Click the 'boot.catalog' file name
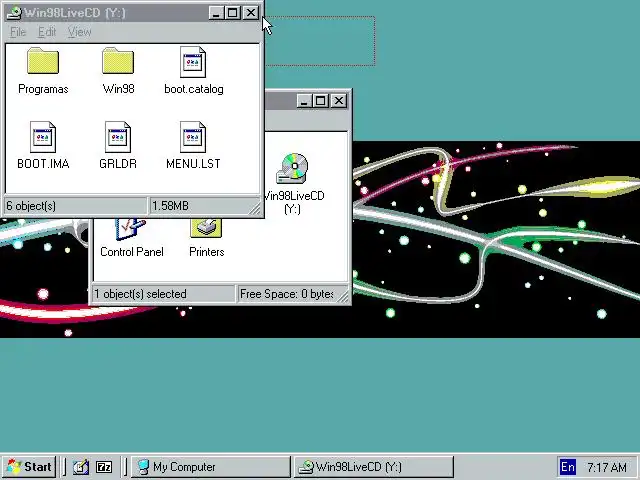This screenshot has height=480, width=640. pos(194,89)
